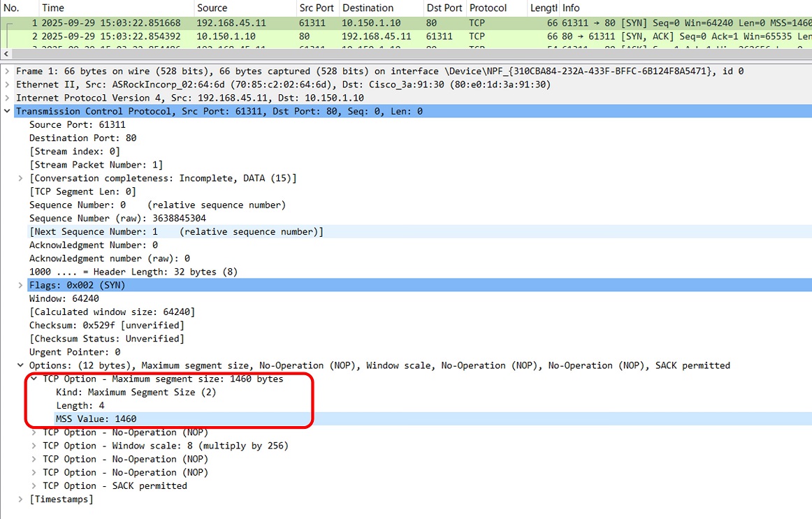This screenshot has width=812, height=519.
Task: Sort packets by Time column header
Action: 53,8
